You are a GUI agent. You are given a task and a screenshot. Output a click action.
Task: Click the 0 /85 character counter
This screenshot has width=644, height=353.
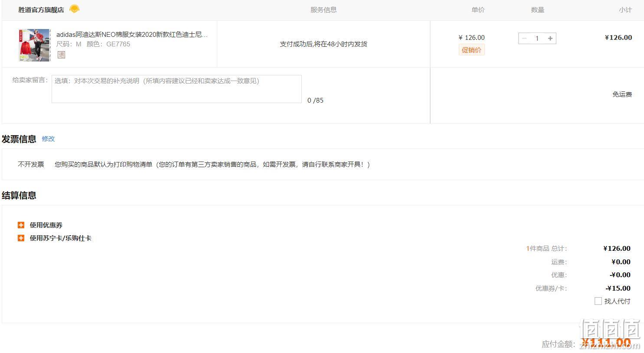[315, 100]
